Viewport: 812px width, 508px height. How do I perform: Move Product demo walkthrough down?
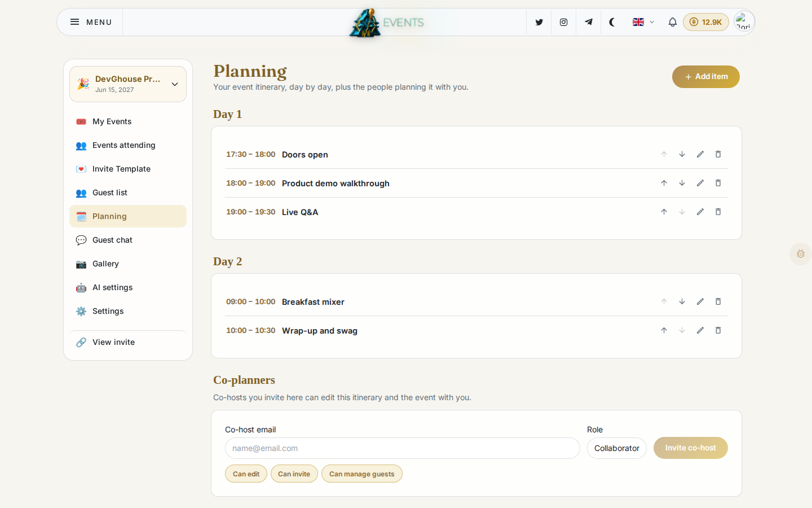tap(682, 183)
